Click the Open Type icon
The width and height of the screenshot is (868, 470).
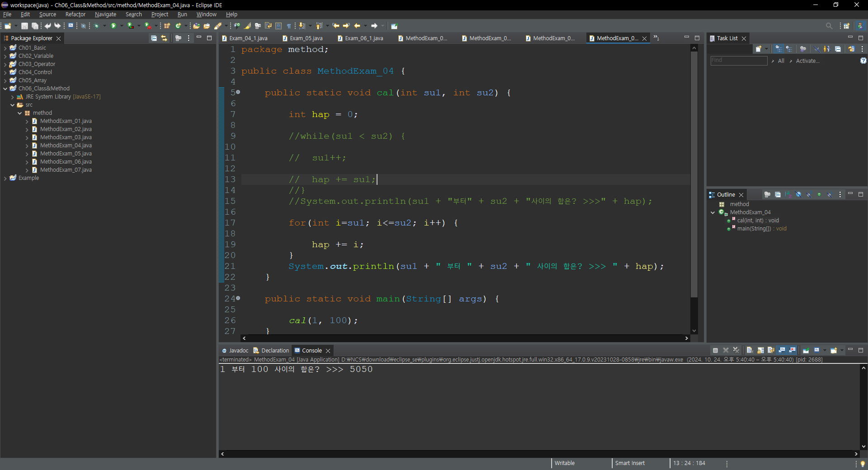[x=196, y=26]
